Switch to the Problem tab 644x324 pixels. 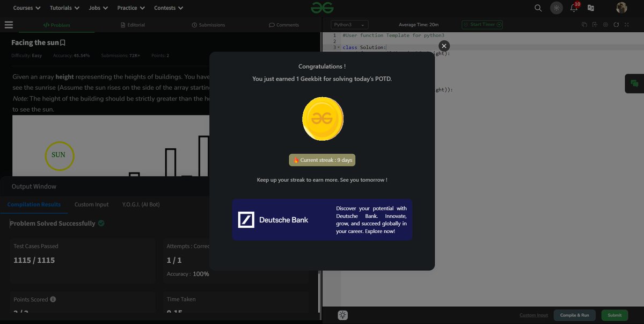(x=57, y=25)
